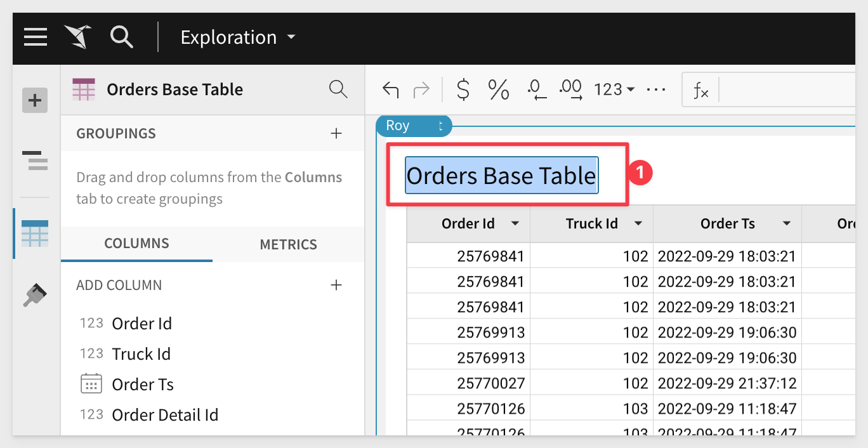
Task: Click the Sigma bird logo
Action: point(78,37)
